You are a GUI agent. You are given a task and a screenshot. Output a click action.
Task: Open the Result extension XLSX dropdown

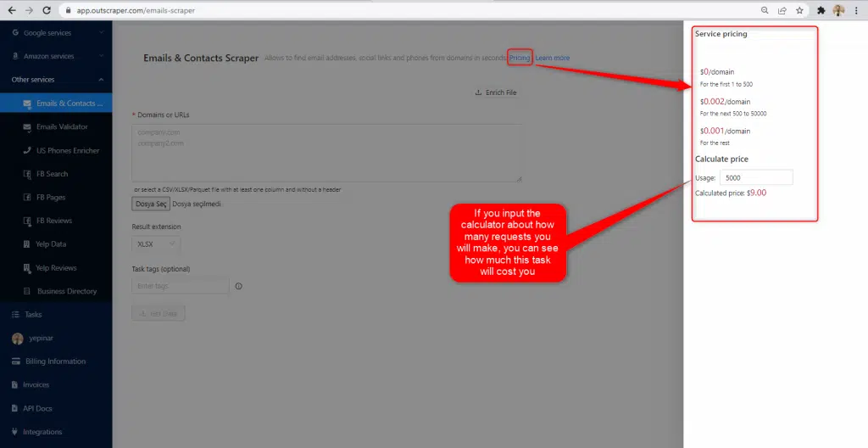tap(156, 244)
